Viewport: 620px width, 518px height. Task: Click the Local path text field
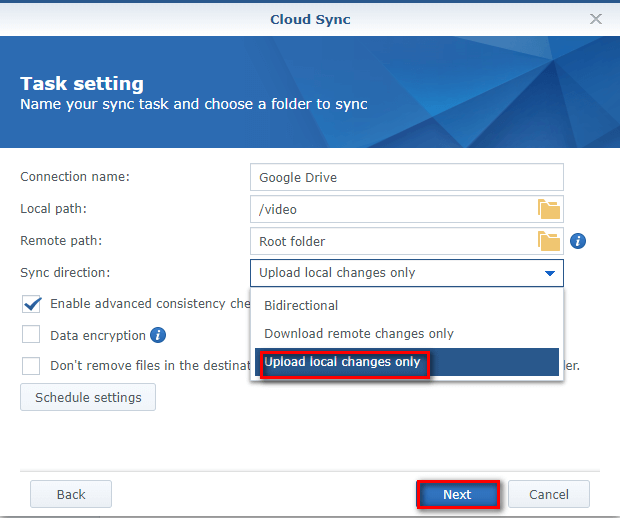pos(392,209)
